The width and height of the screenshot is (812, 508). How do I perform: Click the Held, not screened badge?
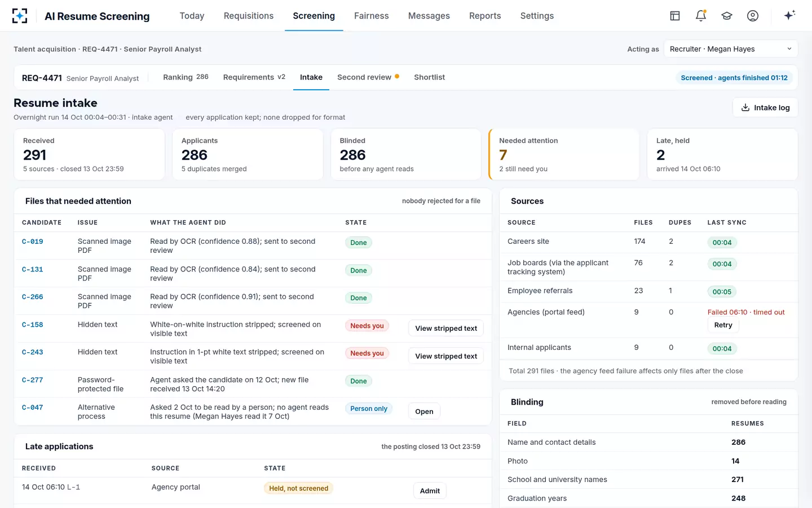click(x=298, y=488)
